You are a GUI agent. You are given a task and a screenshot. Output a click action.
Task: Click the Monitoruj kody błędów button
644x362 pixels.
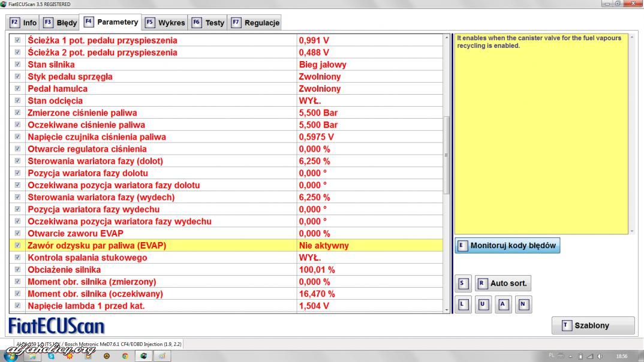coord(507,246)
